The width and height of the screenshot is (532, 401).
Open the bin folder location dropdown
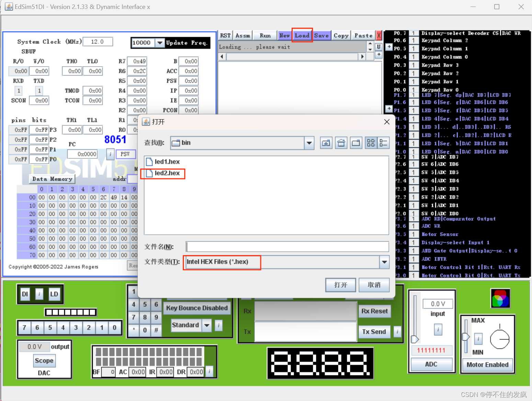[309, 143]
